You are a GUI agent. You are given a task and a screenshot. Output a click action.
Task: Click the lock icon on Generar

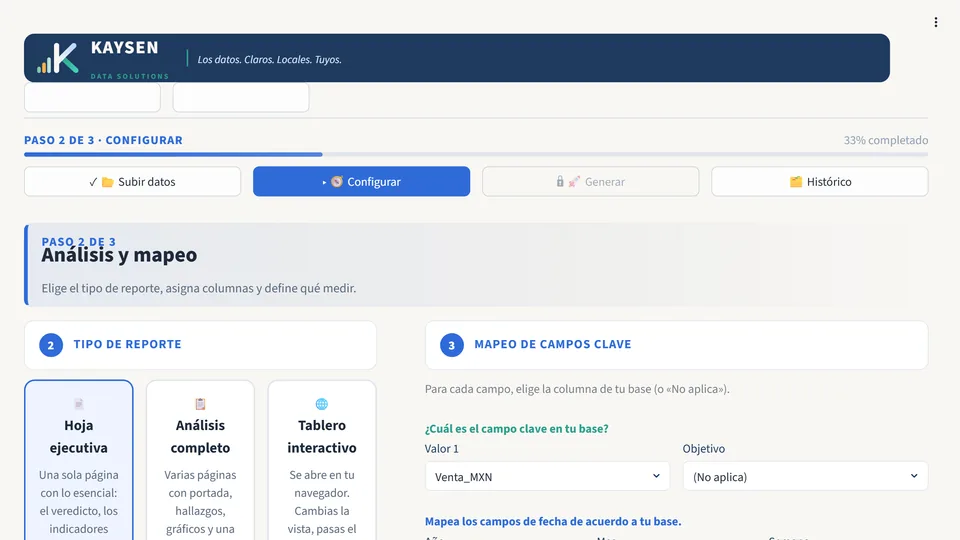[560, 181]
